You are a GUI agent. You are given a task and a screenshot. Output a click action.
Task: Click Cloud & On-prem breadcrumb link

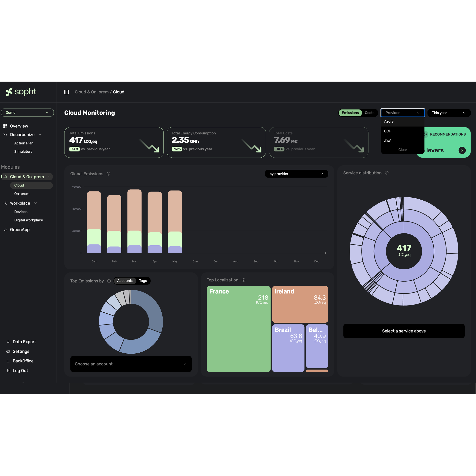[x=92, y=92]
